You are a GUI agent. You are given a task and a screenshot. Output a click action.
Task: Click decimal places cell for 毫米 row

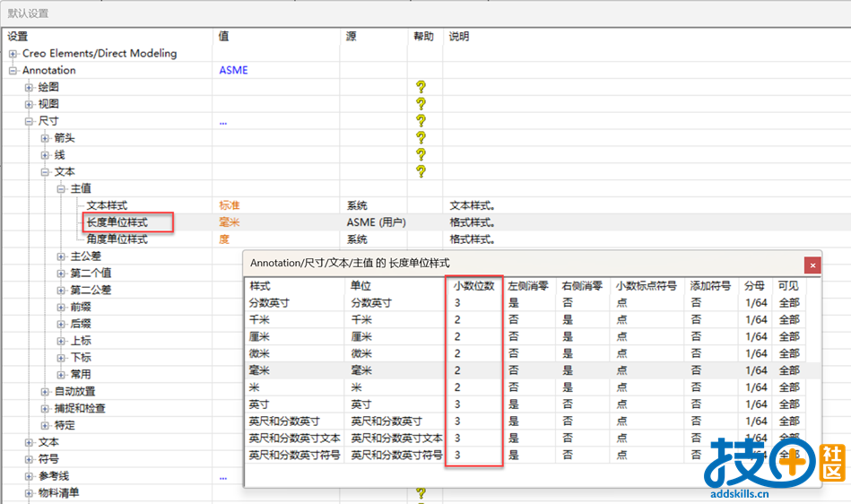457,370
